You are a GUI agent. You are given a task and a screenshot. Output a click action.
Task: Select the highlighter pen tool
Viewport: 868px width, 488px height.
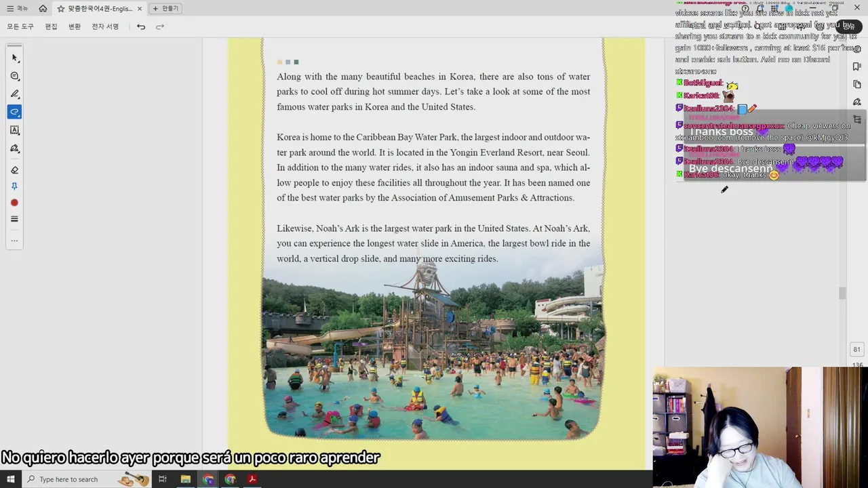(14, 94)
